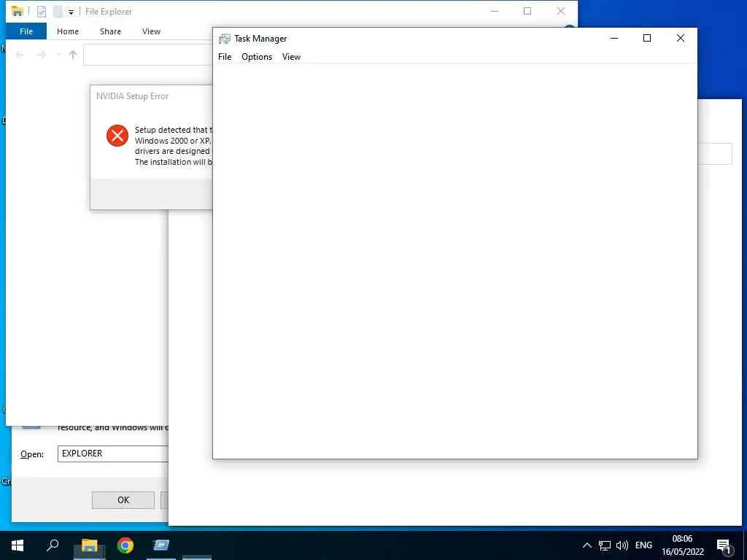The width and height of the screenshot is (747, 560).
Task: Click the File Explorer address bar
Action: tap(147, 55)
